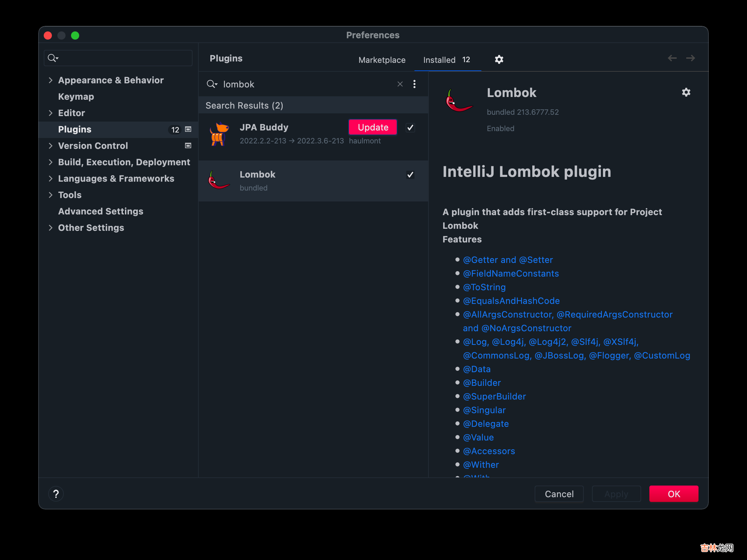
Task: Navigate back with the left arrow
Action: [672, 58]
